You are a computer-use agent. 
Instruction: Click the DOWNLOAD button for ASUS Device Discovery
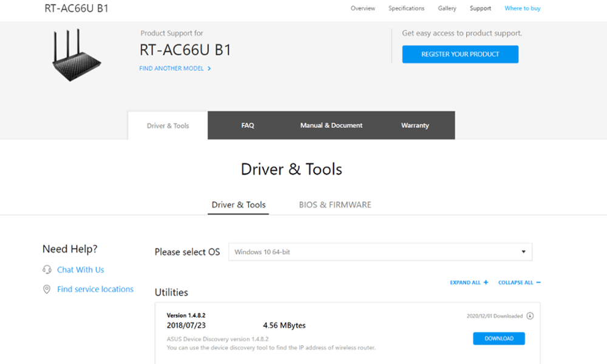[499, 339]
